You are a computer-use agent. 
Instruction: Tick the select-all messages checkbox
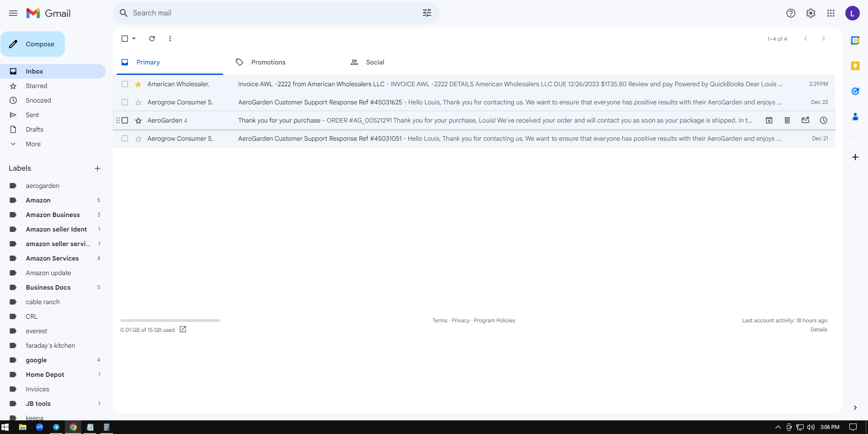pos(125,39)
